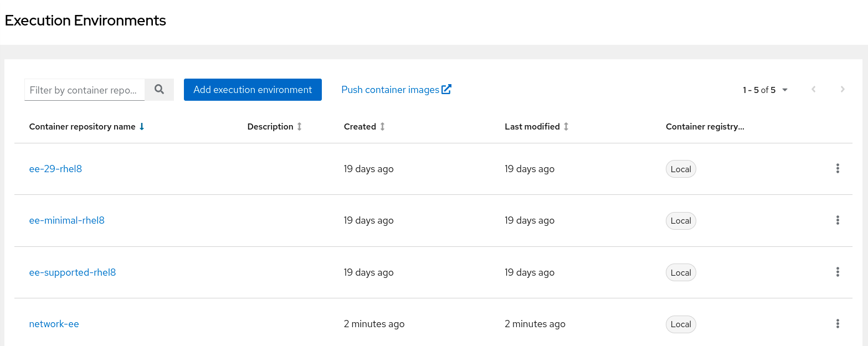
Task: Click the Local registry badge on ee-supported-rhel8
Action: tap(681, 272)
